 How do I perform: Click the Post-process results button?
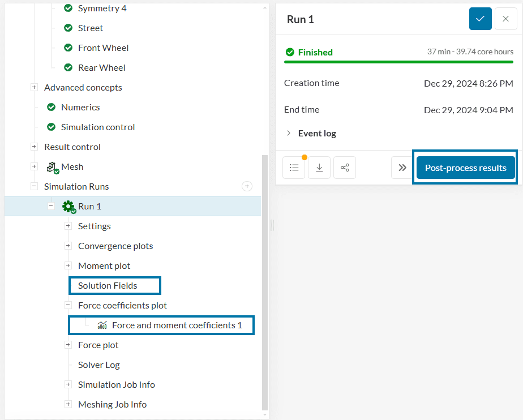465,168
